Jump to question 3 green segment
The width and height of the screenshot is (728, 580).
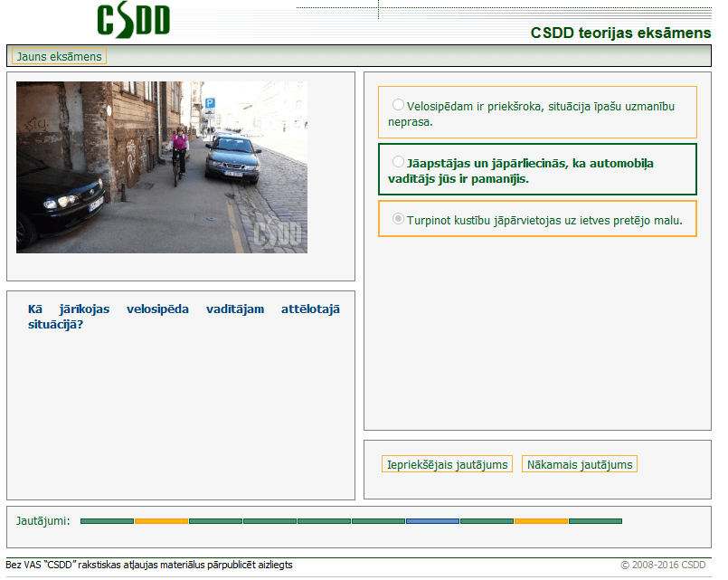(215, 521)
